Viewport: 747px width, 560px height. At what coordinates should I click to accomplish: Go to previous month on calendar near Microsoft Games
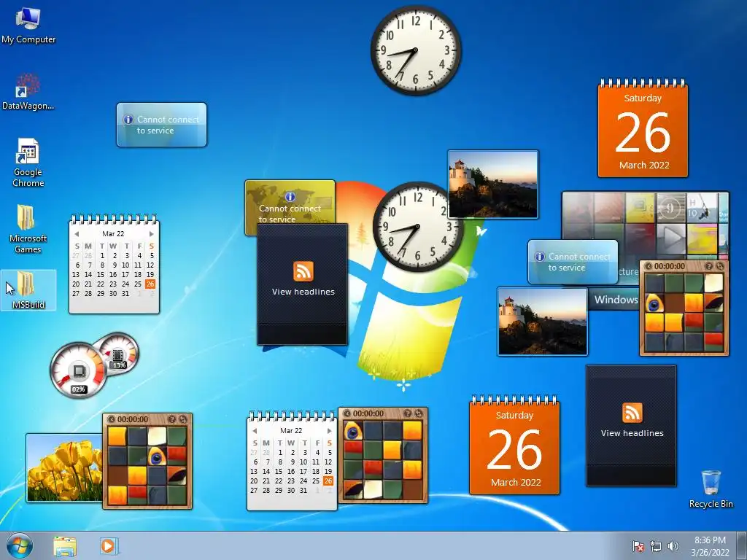pyautogui.click(x=77, y=234)
